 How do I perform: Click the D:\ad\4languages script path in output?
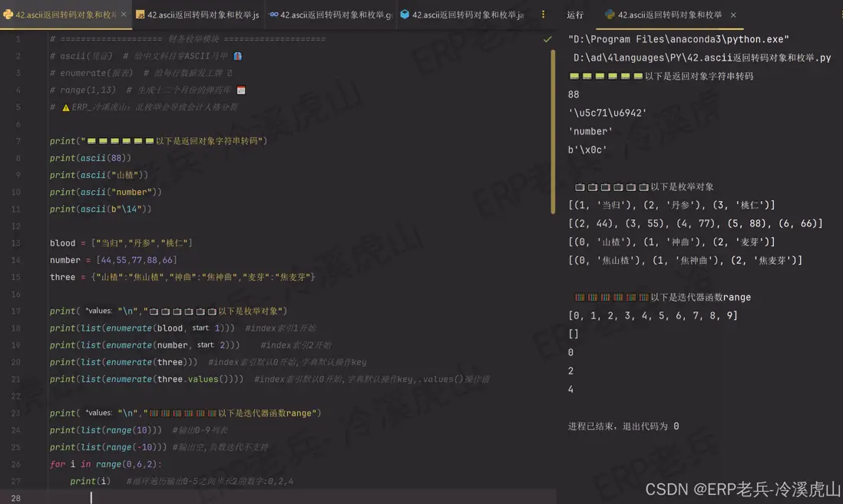point(702,58)
